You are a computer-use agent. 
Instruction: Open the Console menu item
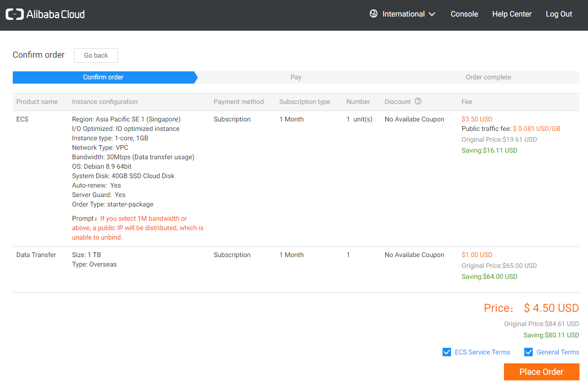[464, 14]
